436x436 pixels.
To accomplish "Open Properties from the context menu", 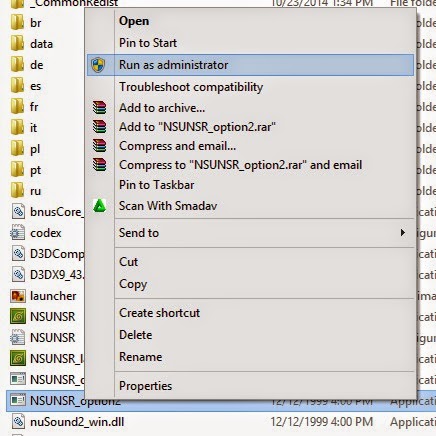I will tap(249, 386).
